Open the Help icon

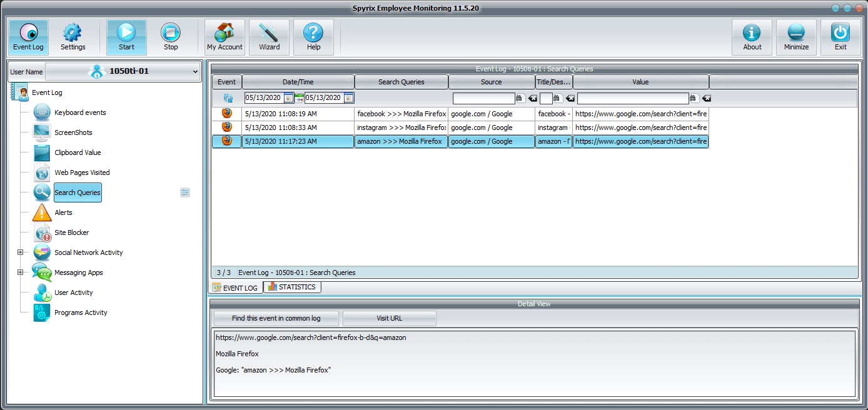coord(313,37)
